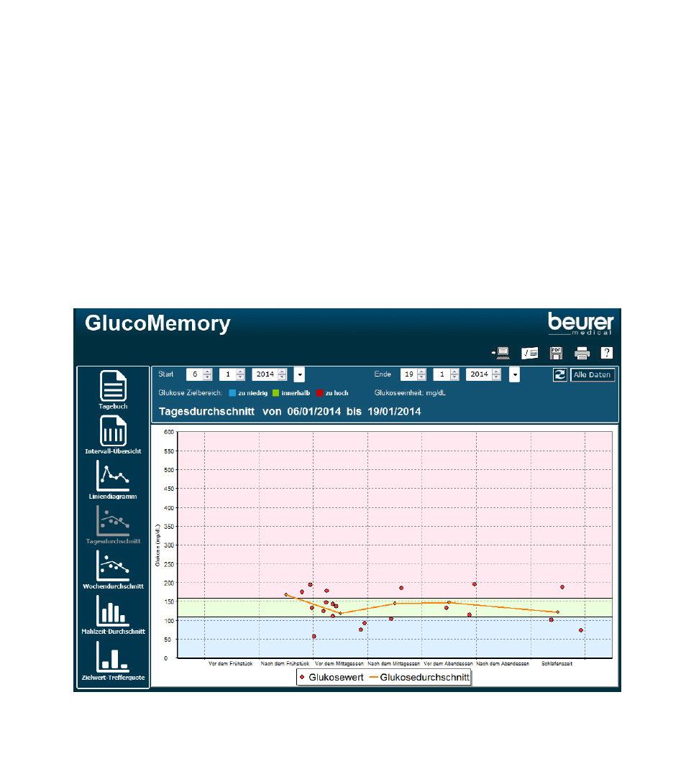Image resolution: width=686 pixels, height=784 pixels.
Task: Increase the Start month value
Action: 240,372
